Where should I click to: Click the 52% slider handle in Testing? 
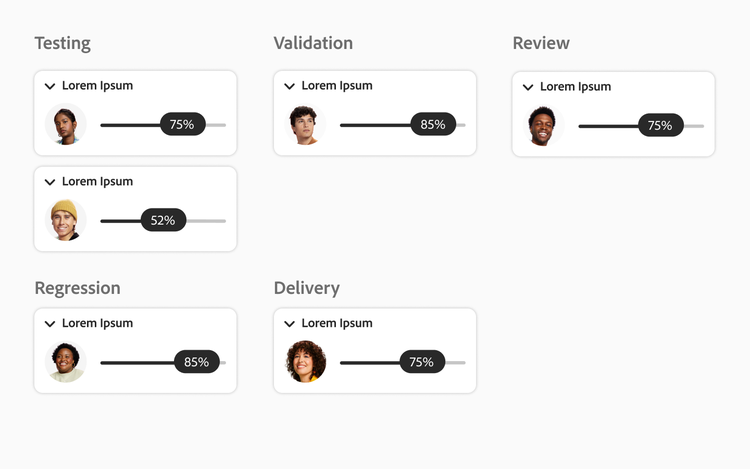coord(163,220)
